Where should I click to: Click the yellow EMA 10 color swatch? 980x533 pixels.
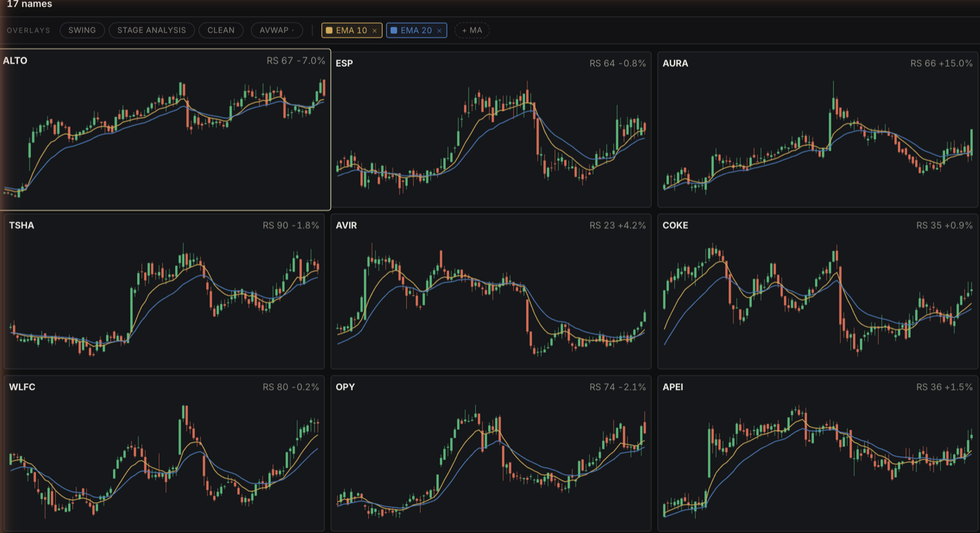click(329, 30)
